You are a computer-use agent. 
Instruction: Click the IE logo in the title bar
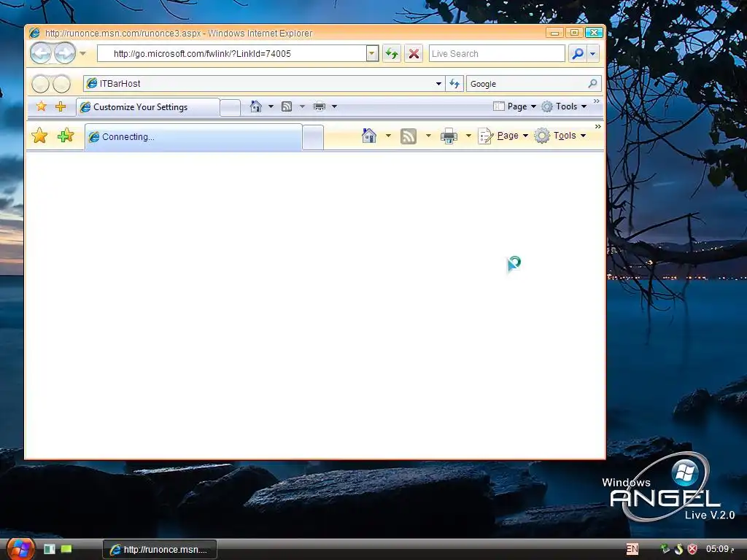click(x=34, y=33)
